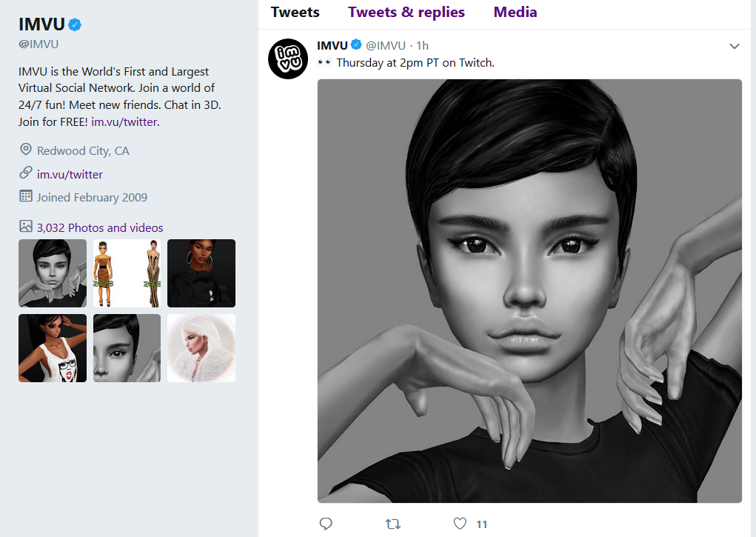Viewport: 756px width, 537px height.
Task: Open the large grayscale avatar tweet image
Action: pos(529,291)
